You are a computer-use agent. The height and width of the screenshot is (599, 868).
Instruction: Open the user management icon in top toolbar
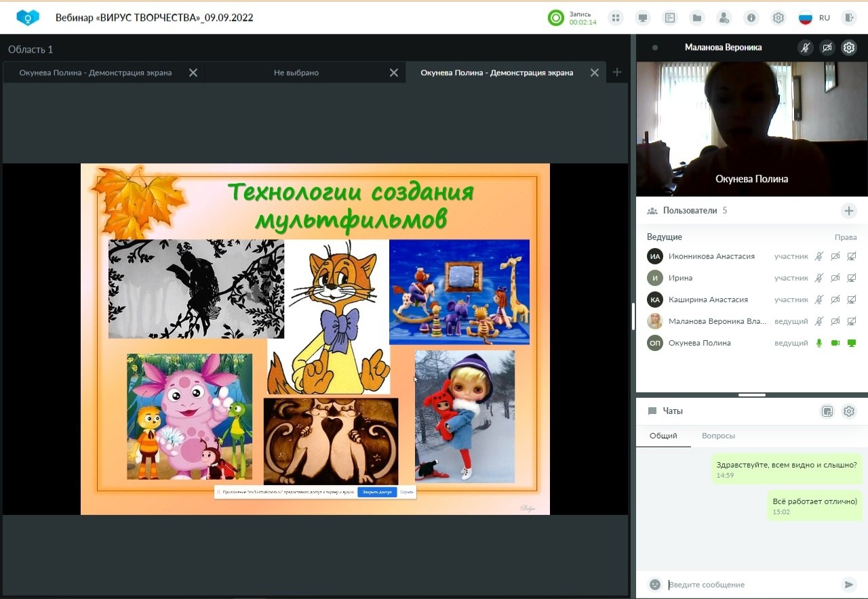click(x=724, y=18)
